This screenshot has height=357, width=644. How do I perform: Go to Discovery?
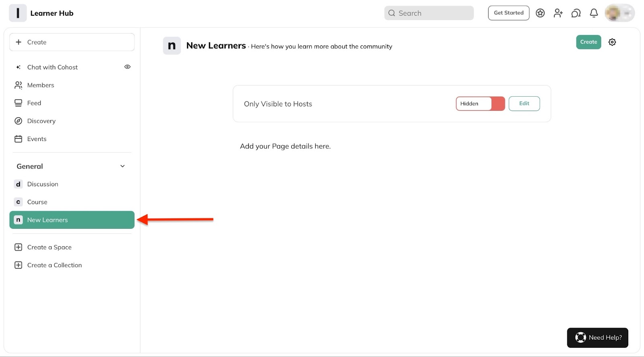[72, 121]
